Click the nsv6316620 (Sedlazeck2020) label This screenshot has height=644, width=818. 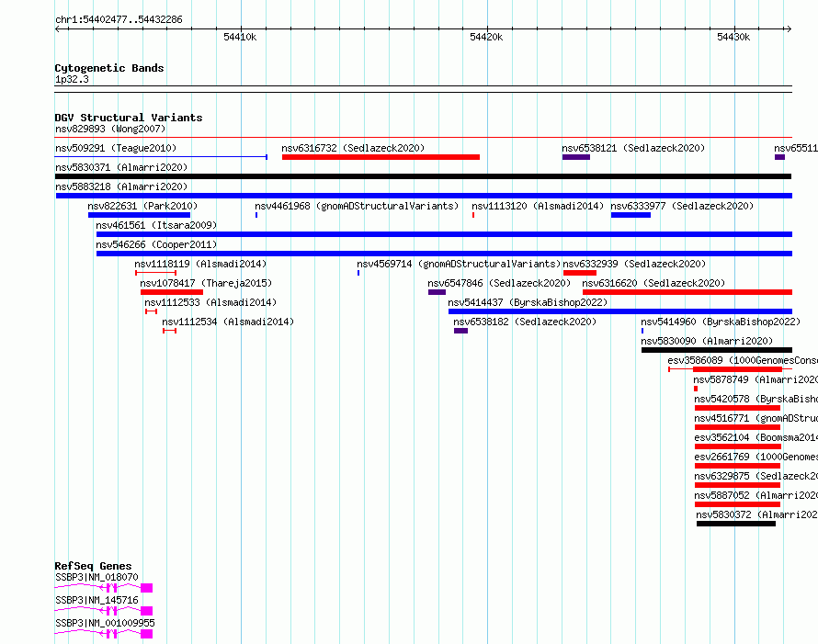[653, 283]
